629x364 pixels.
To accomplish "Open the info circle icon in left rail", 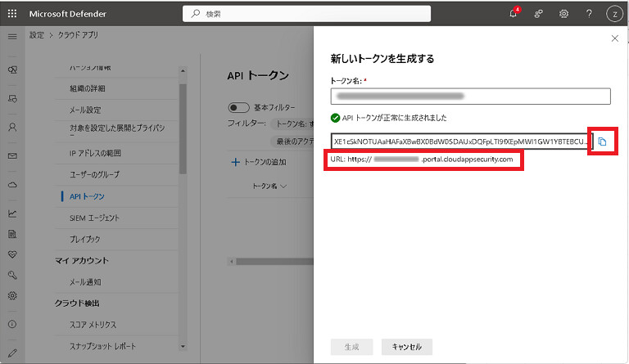I will click(x=12, y=324).
